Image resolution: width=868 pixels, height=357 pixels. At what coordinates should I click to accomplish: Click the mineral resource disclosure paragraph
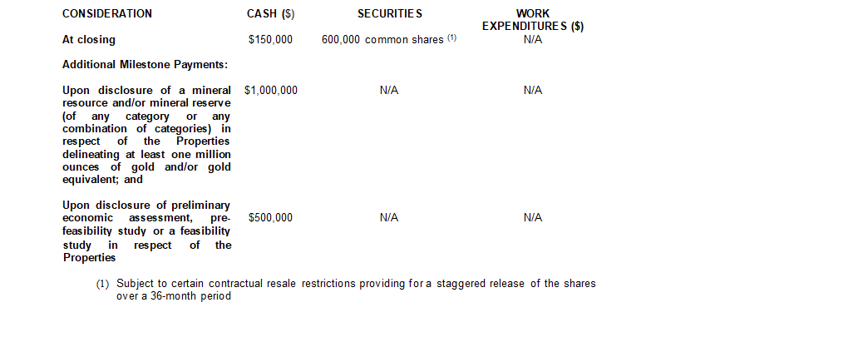[147, 135]
